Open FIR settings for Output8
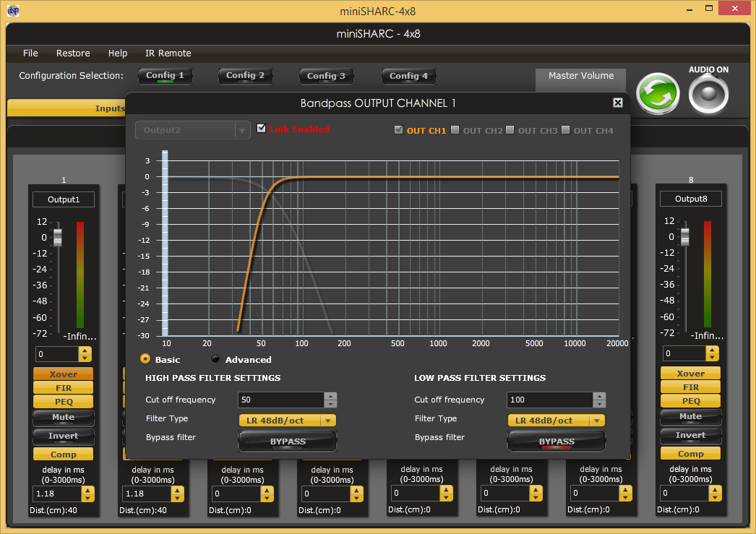Screen dimensions: 756x534 (x=690, y=387)
